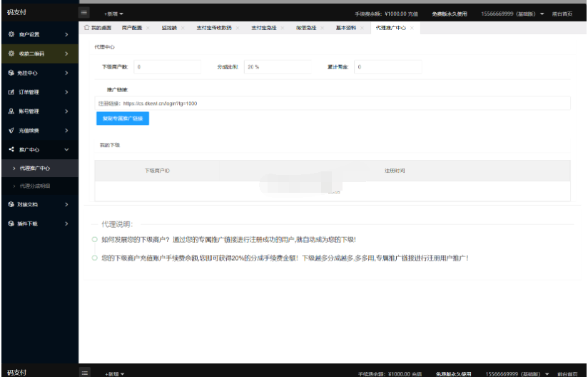Close the 商户配置 tab
The width and height of the screenshot is (588, 377).
pos(148,28)
